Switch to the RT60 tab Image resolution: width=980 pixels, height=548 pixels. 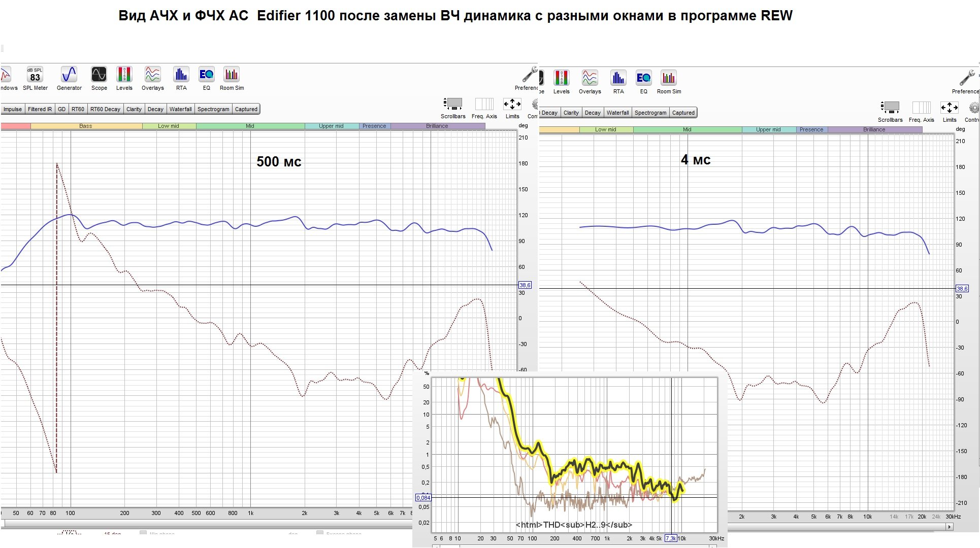[78, 109]
